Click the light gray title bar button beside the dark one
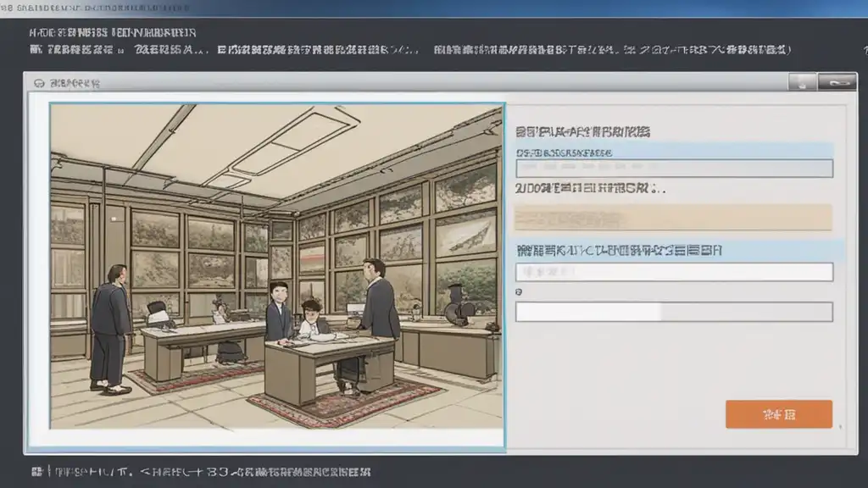This screenshot has height=488, width=868. coord(802,82)
